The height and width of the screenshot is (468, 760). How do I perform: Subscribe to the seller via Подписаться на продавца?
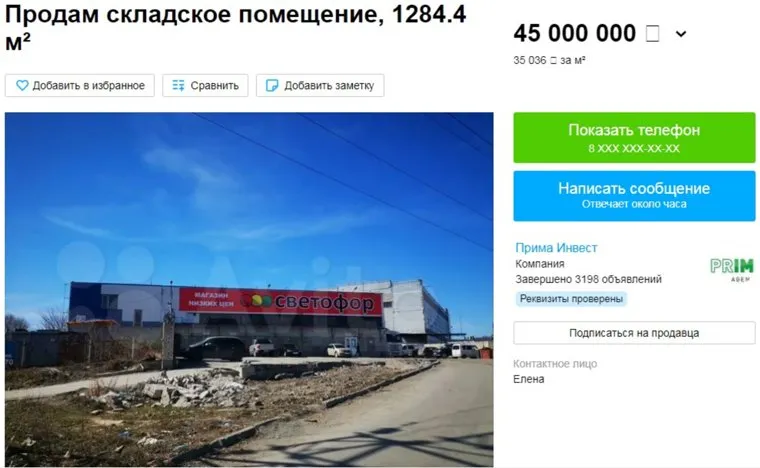(x=634, y=333)
